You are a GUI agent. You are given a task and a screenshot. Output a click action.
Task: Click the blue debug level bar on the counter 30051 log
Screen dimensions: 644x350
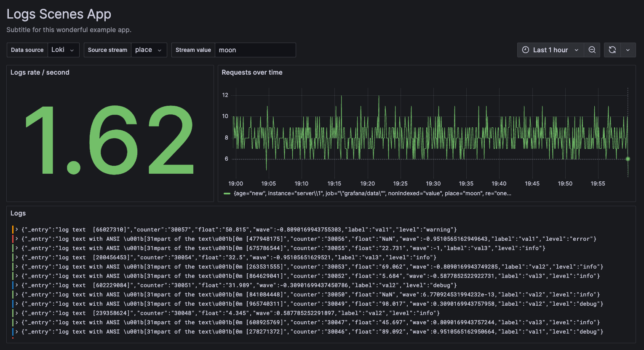point(13,285)
